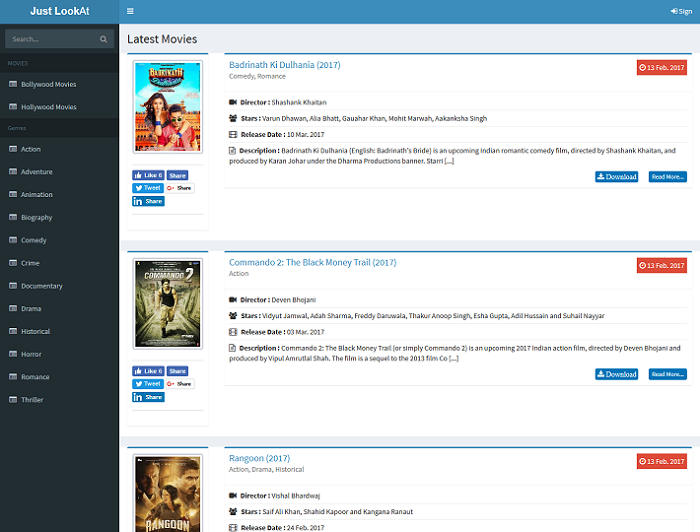
Task: Download Badrinath Ki Dulhania movie
Action: tap(616, 177)
